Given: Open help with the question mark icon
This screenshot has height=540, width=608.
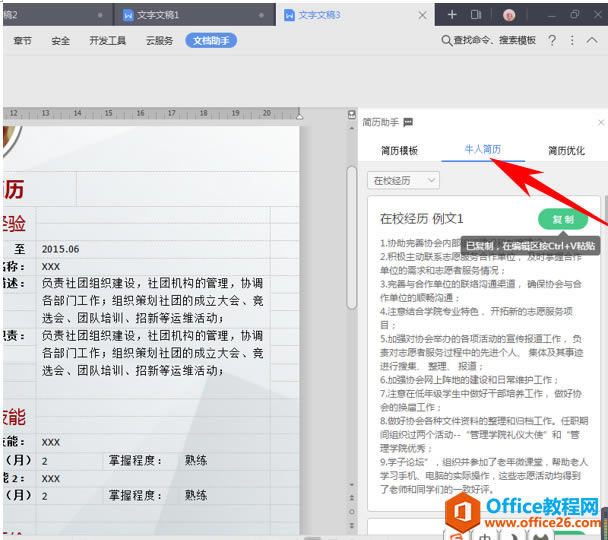Looking at the screenshot, I should (552, 40).
